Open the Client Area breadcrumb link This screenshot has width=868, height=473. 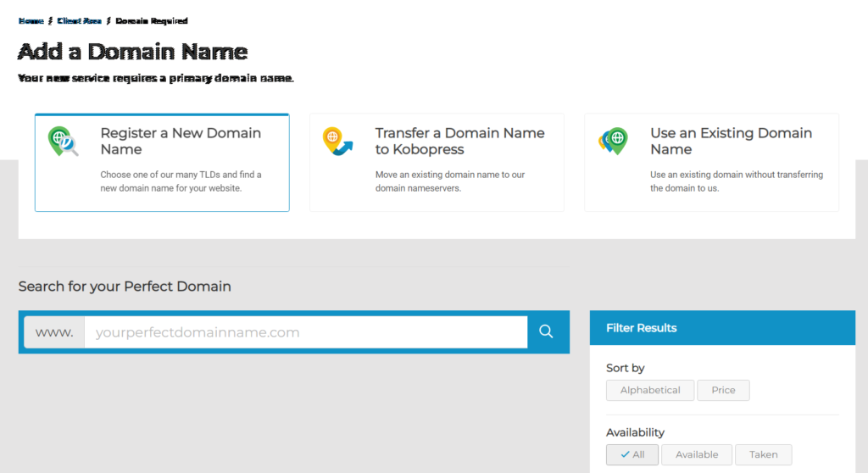coord(79,20)
